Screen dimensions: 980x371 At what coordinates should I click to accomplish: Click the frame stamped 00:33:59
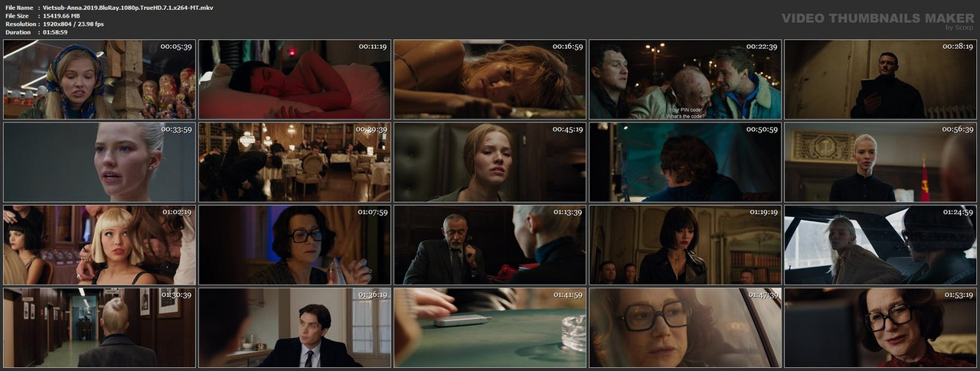click(100, 162)
